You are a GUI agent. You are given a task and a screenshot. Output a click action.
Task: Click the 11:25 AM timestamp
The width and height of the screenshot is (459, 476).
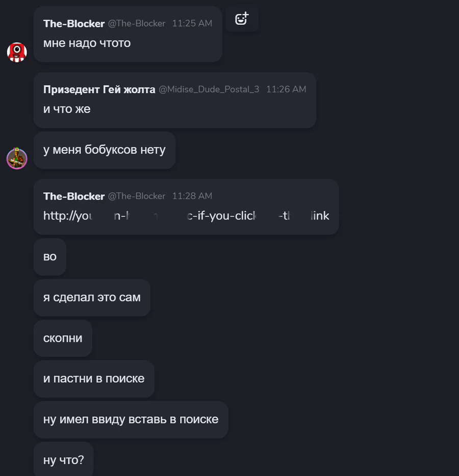click(x=192, y=23)
